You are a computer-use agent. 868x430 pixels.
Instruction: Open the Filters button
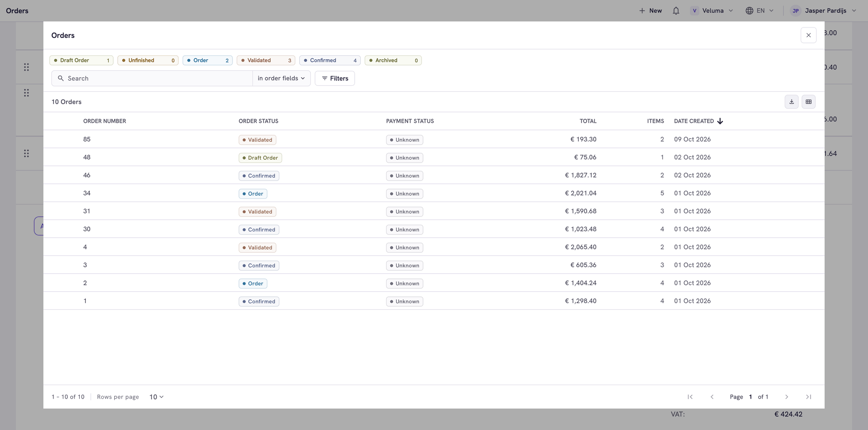[335, 78]
